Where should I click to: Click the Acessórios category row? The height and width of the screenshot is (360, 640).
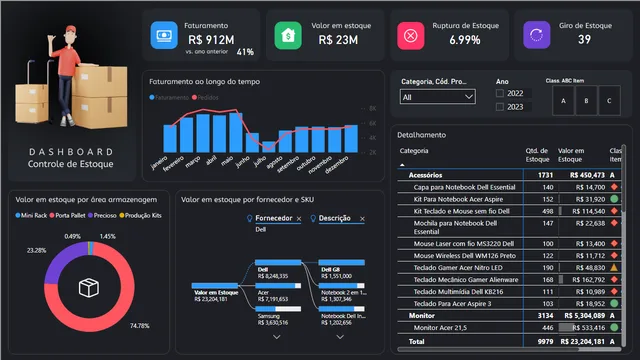click(509, 175)
